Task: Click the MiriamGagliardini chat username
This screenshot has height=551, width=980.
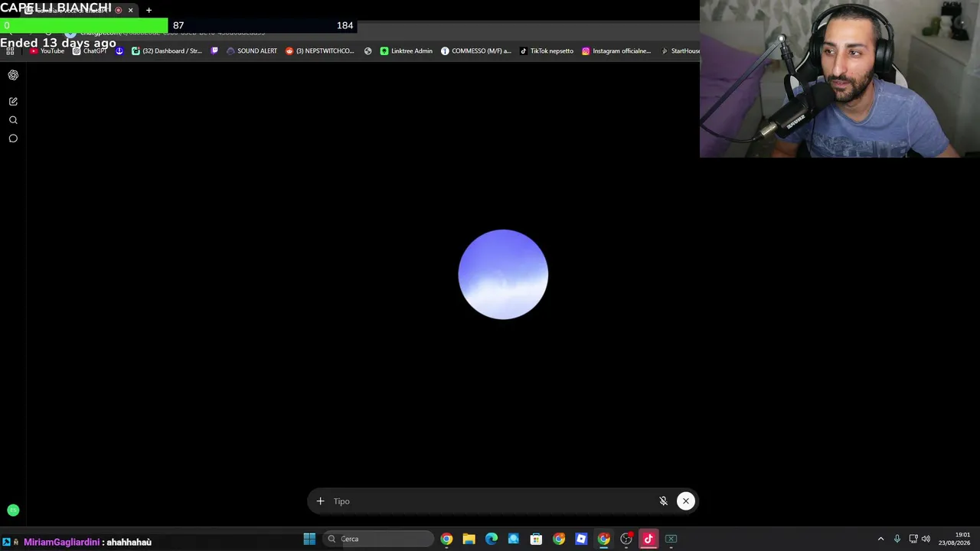Action: coord(61,542)
